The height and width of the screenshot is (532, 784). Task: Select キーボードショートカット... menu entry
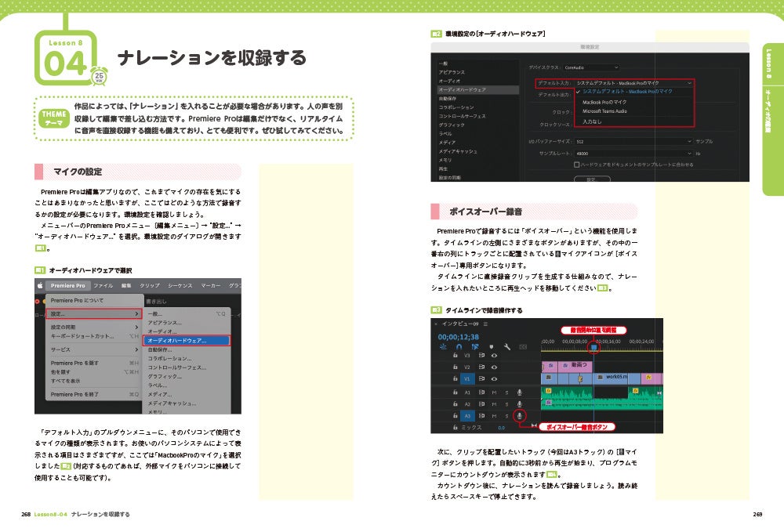click(82, 336)
